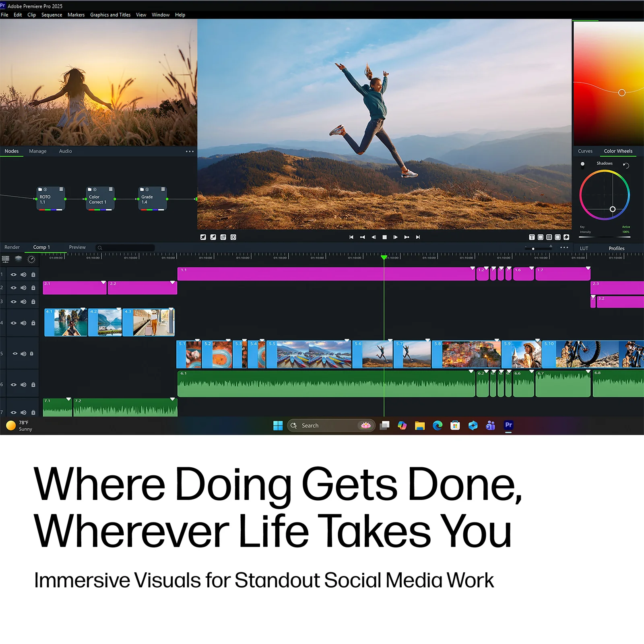Screen dimensions: 644x644
Task: Enable the grid overlay below the viewer
Action: pyautogui.click(x=549, y=237)
